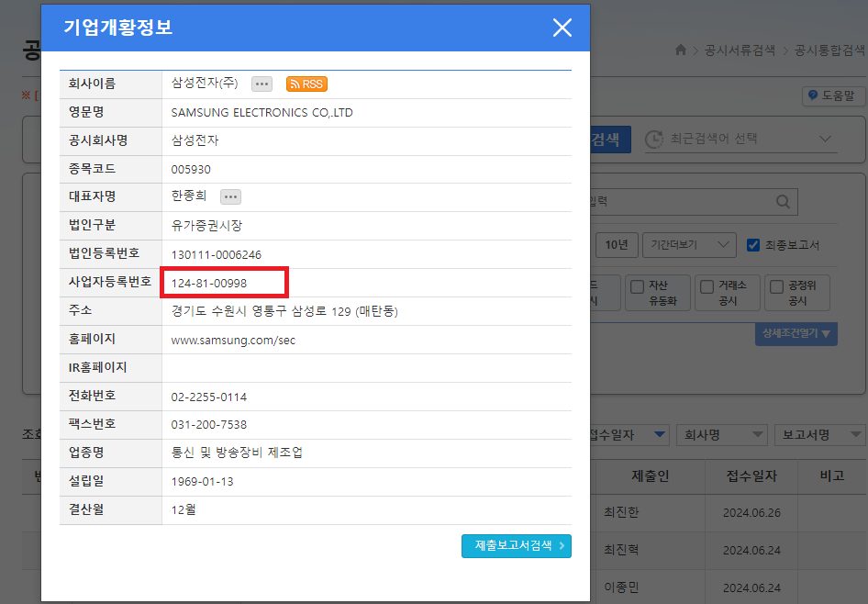868x604 pixels.
Task: Check the 공정위 공시 checkbox
Action: (776, 286)
